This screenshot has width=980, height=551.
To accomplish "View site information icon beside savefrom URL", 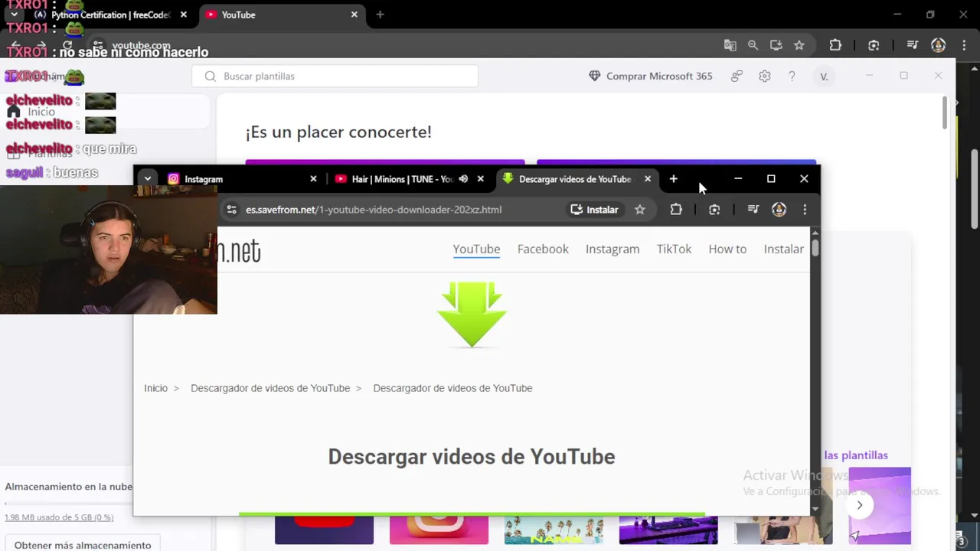I will click(232, 210).
